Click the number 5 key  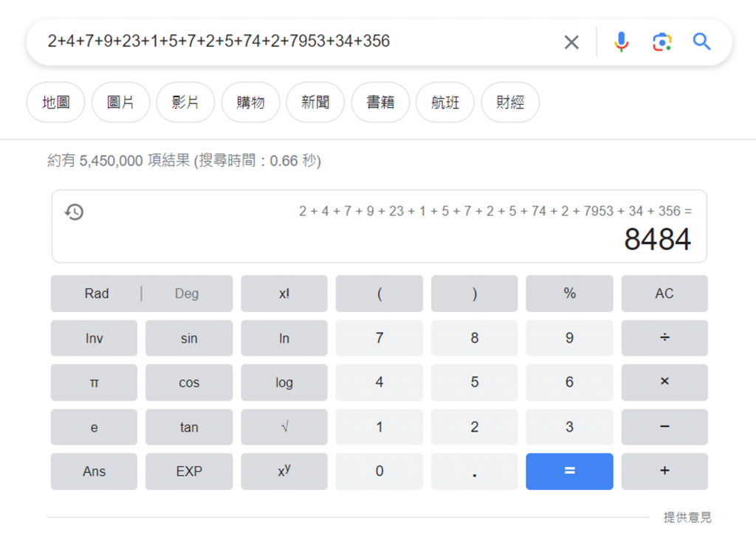tap(475, 382)
